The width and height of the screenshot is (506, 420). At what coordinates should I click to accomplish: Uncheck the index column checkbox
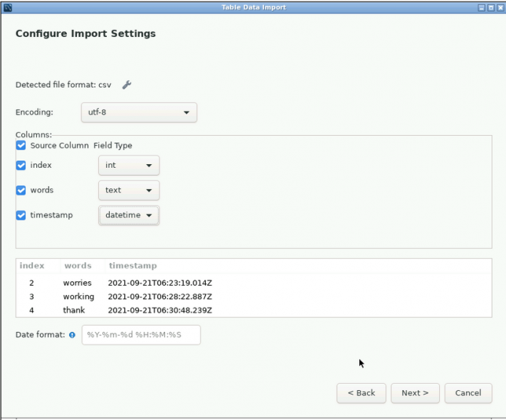(x=21, y=165)
